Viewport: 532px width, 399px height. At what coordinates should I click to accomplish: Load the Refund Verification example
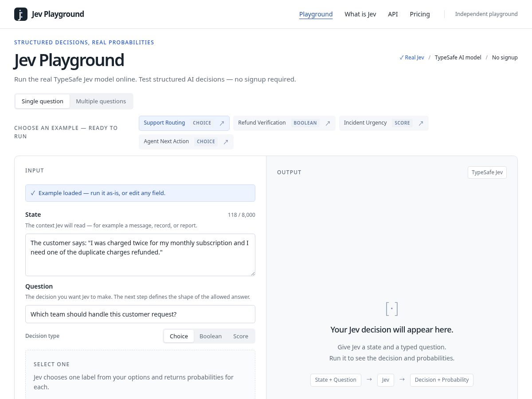(x=284, y=123)
